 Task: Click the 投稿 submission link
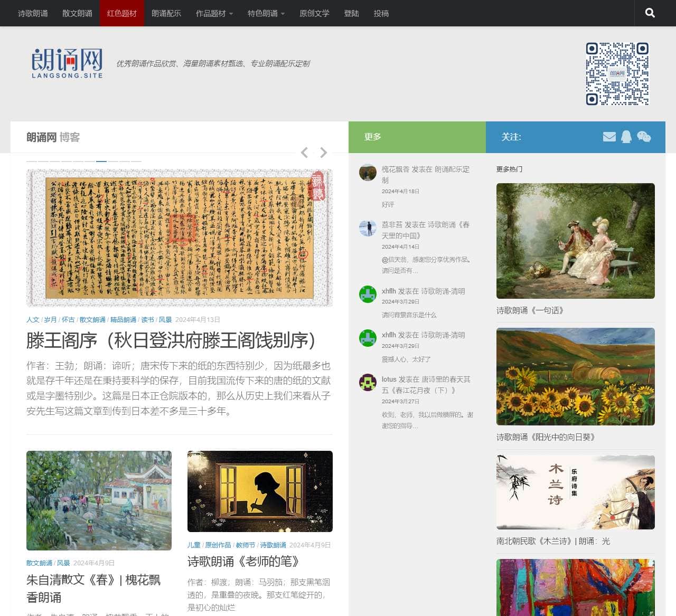pos(381,13)
